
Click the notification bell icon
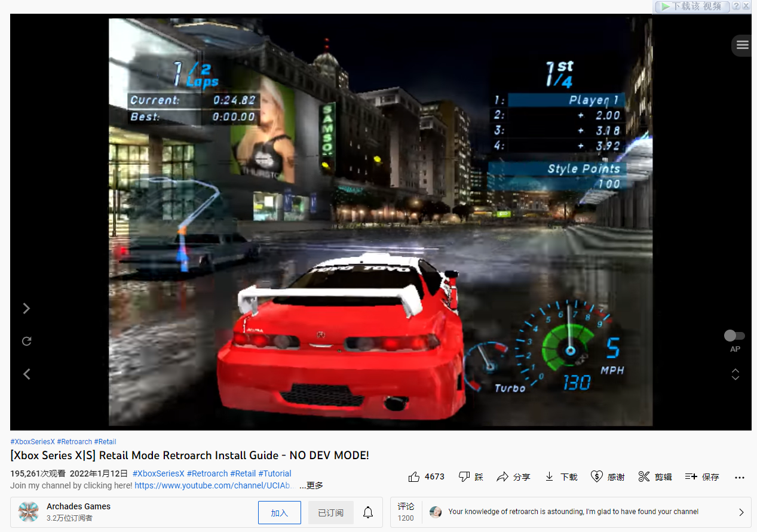tap(368, 512)
